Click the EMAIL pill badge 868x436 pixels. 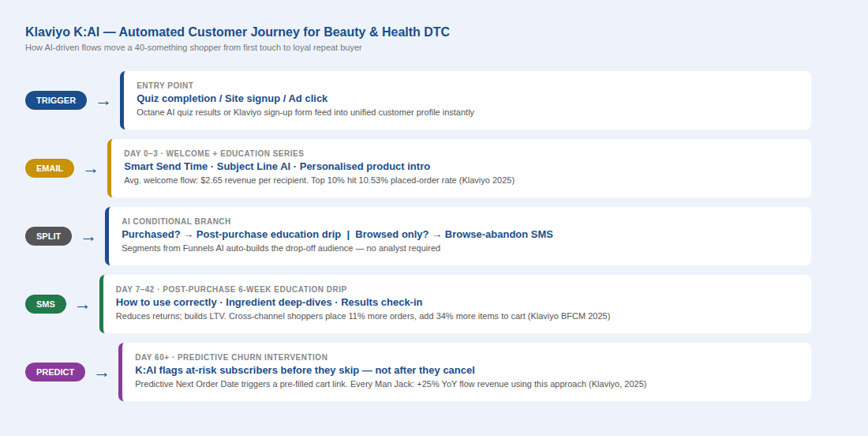50,168
